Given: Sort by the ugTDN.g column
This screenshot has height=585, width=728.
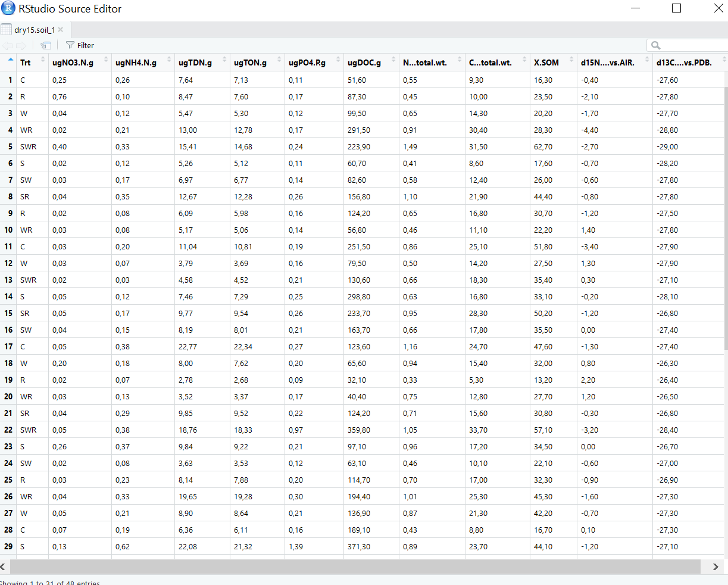Looking at the screenshot, I should coord(202,62).
